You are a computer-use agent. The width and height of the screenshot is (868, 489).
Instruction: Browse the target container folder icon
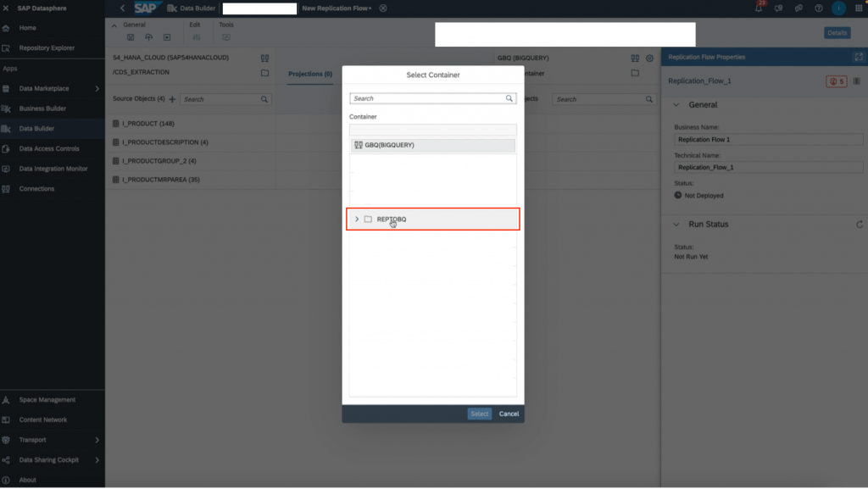coord(635,73)
